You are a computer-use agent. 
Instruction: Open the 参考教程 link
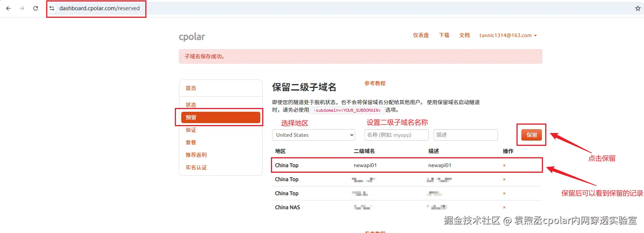pos(375,83)
